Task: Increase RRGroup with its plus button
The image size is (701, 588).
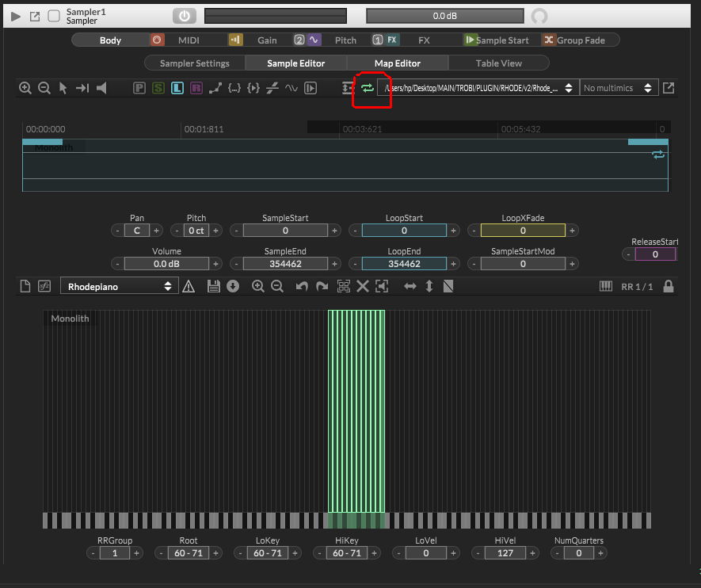Action: (x=137, y=553)
